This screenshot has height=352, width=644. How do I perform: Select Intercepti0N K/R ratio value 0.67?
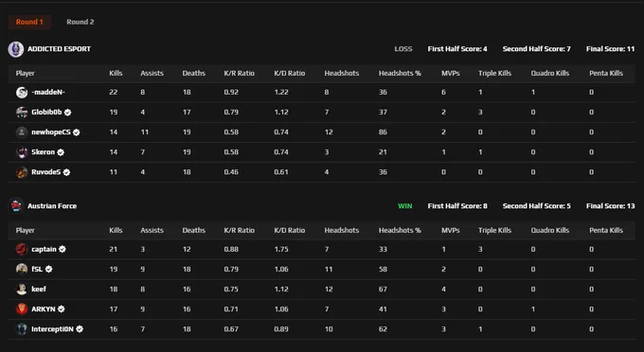tap(231, 329)
